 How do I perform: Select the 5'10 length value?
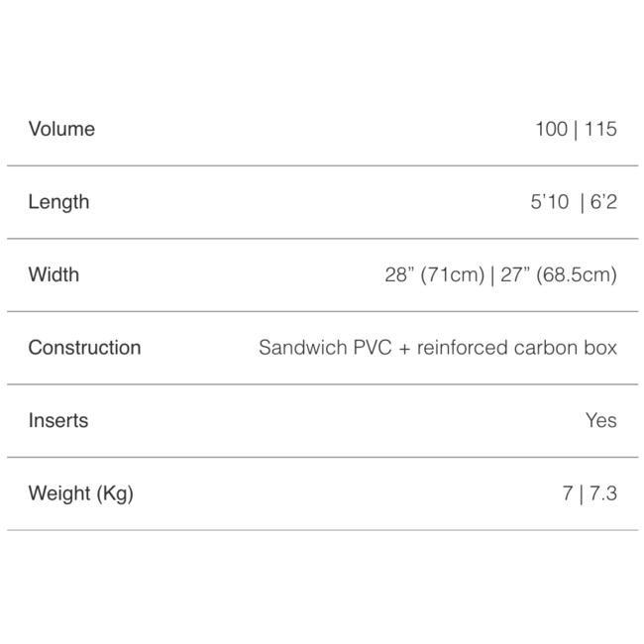coord(550,202)
